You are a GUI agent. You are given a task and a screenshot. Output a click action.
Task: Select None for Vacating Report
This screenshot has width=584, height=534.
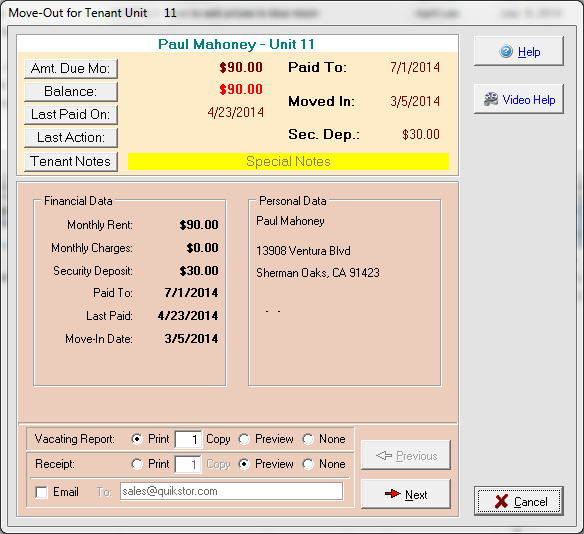click(x=308, y=439)
